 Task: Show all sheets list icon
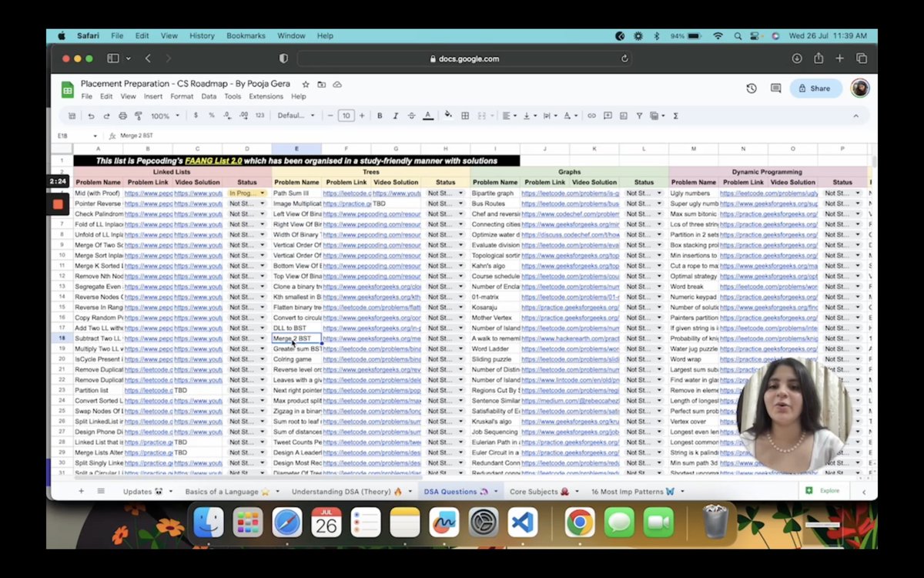point(101,491)
